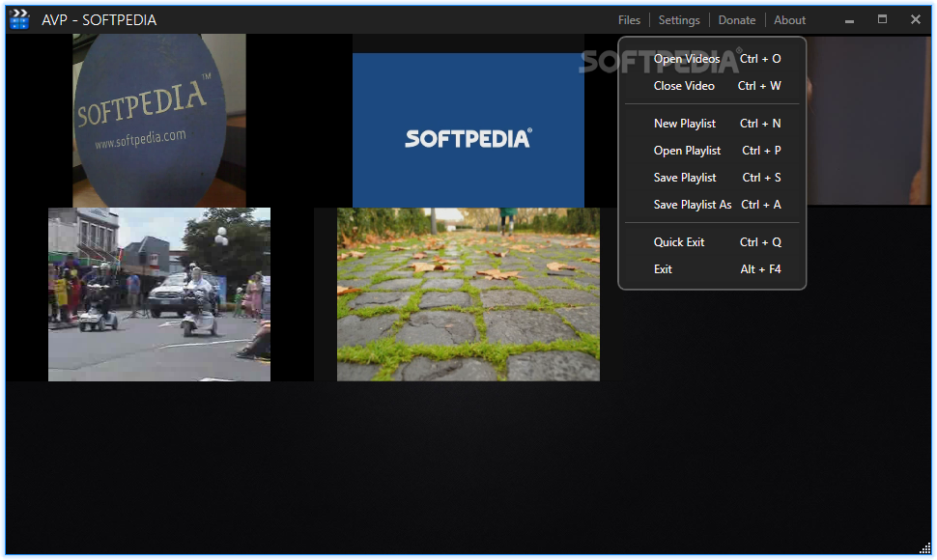Select the video behind the menu

coord(867,121)
